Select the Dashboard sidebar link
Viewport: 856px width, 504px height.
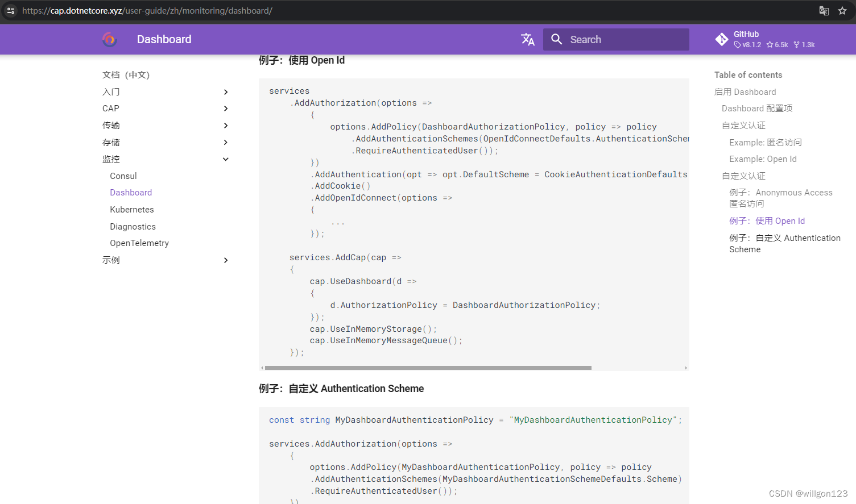point(131,193)
